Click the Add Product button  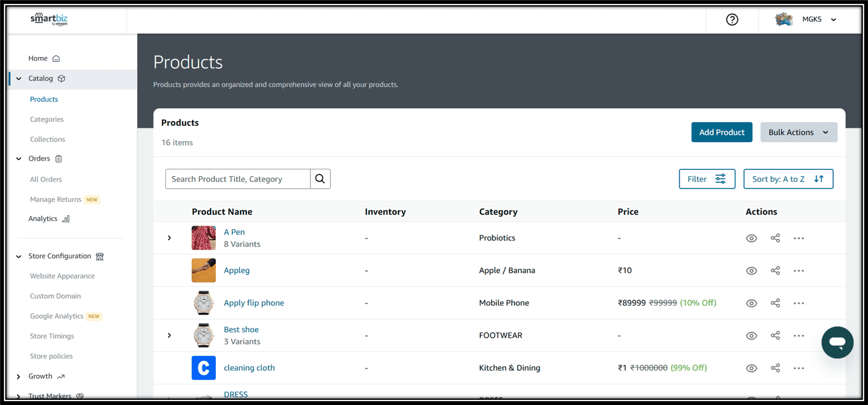coord(721,132)
